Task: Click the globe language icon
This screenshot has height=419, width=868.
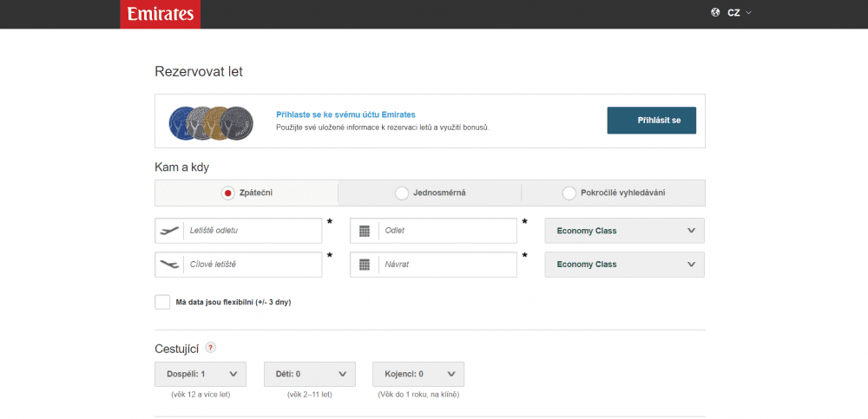Action: [x=716, y=13]
